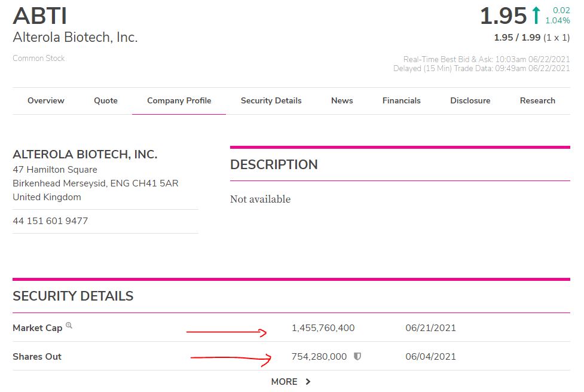Click the ALTEROLA BIOTECH, INC. company name heading
The image size is (584, 392).
pyautogui.click(x=85, y=154)
